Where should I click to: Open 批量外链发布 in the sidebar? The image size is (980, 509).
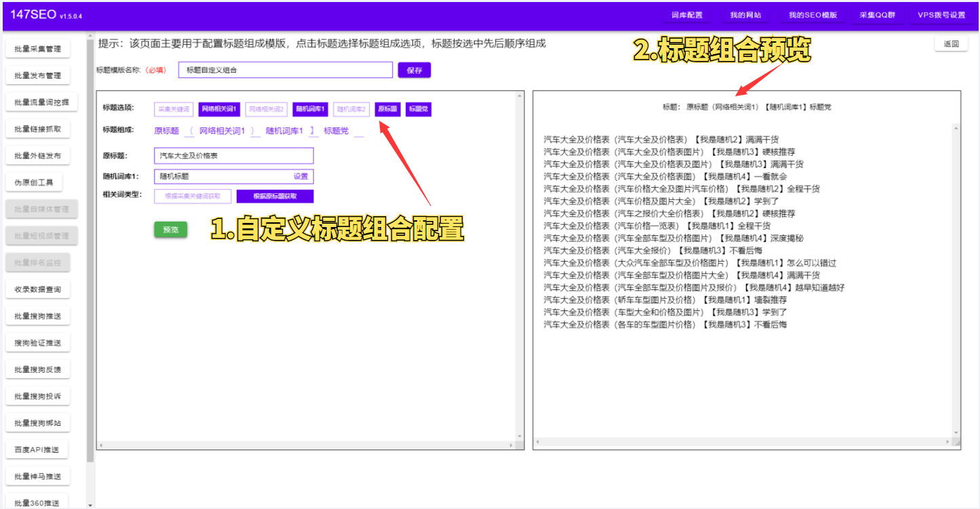pos(37,156)
